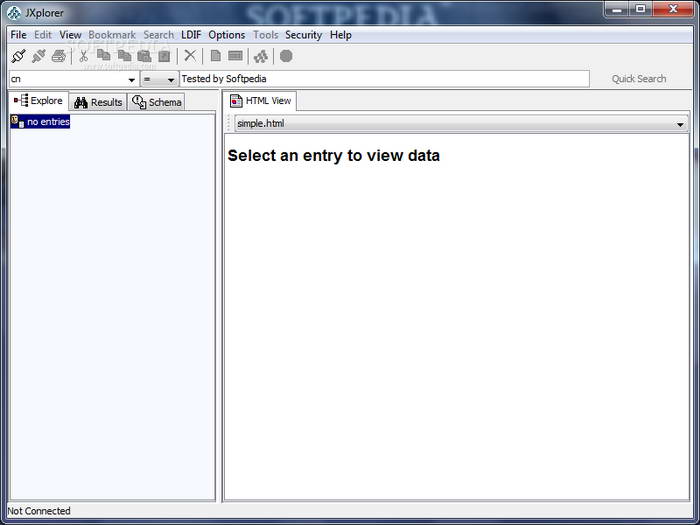Image resolution: width=700 pixels, height=525 pixels.
Task: Open the '=' operator dropdown
Action: point(171,79)
